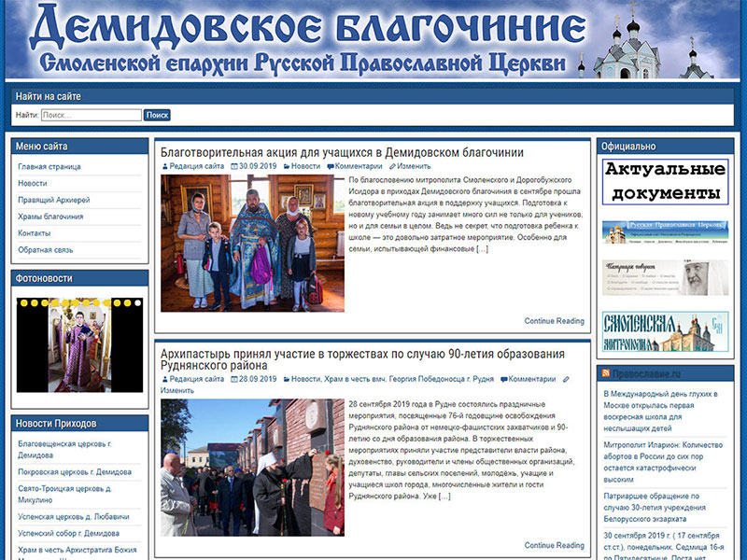Click the edit pencil icon before the first Изменить

coord(392,167)
